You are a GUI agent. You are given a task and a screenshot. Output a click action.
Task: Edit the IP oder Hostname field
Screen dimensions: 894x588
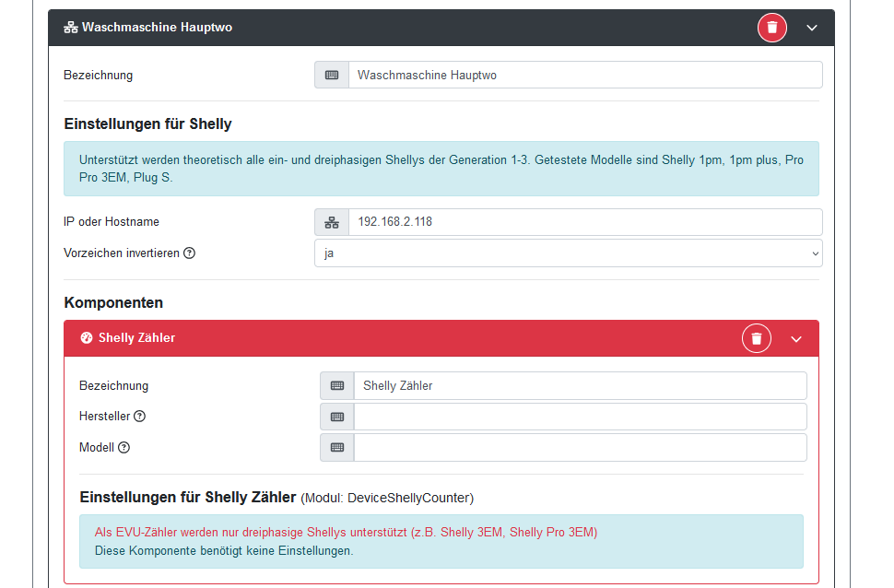pyautogui.click(x=584, y=222)
